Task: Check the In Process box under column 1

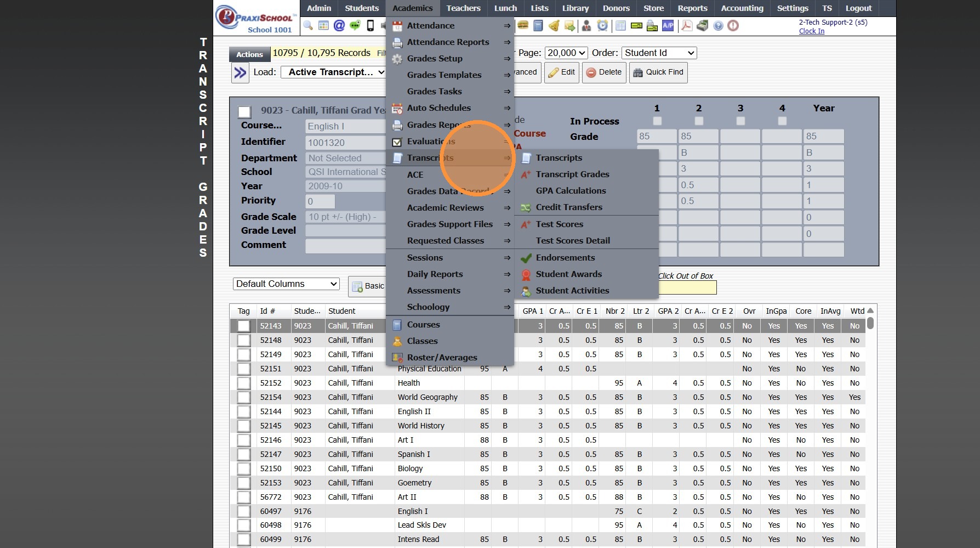Action: (x=657, y=121)
